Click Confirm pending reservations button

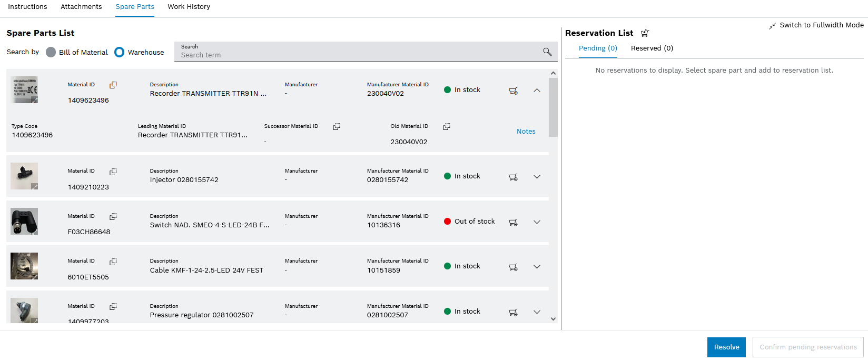808,347
